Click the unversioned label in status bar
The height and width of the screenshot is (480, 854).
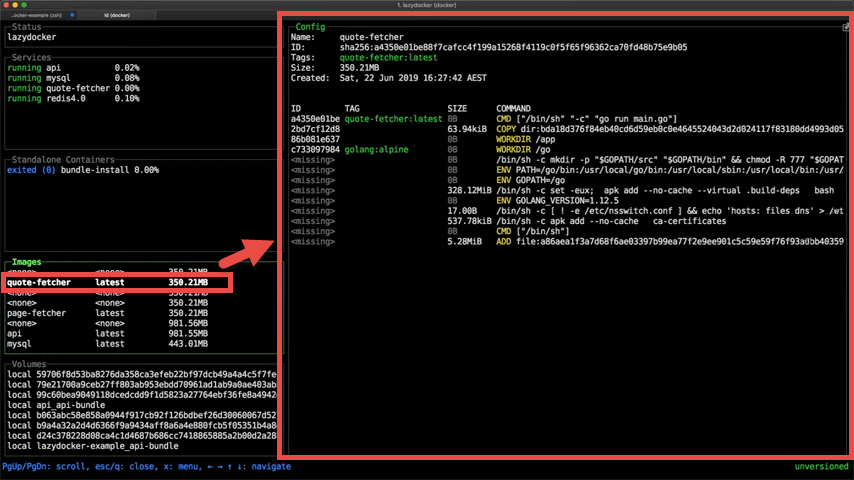click(820, 467)
